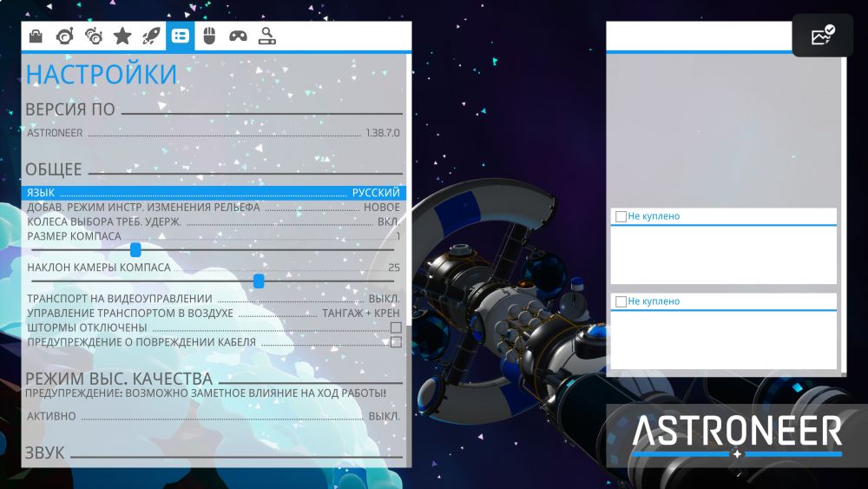Toggle Активно under Режим выс. качества
This screenshot has height=489, width=868.
click(384, 416)
